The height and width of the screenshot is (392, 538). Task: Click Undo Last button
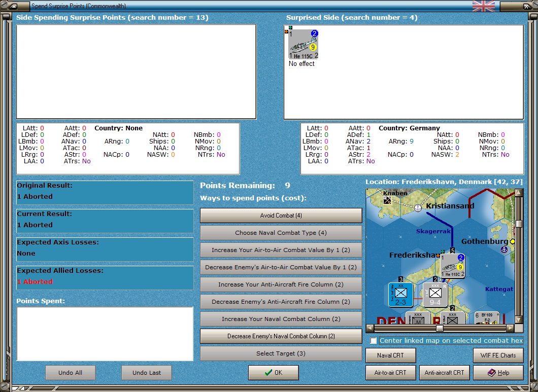tap(146, 373)
